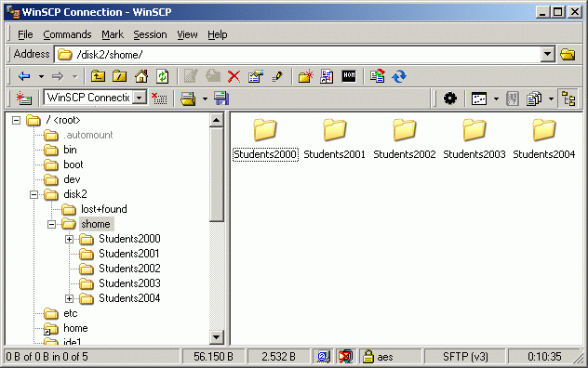Open the address path dropdown
The width and height of the screenshot is (588, 368).
(x=547, y=55)
